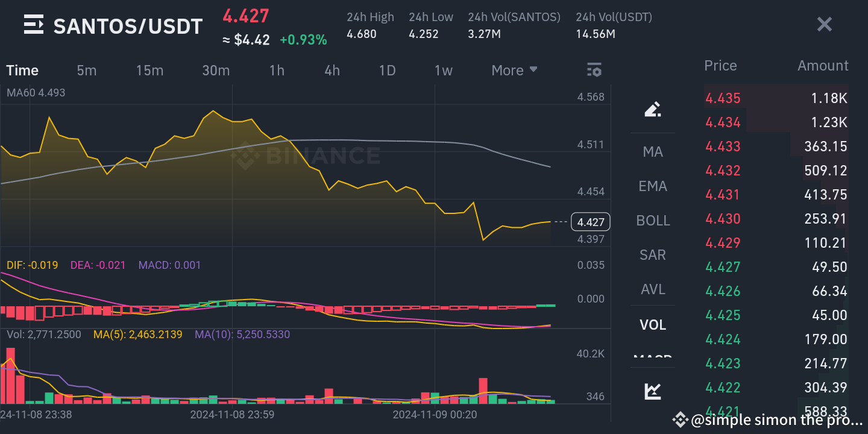Toggle the EMA indicator
The width and height of the screenshot is (868, 434).
pyautogui.click(x=653, y=186)
